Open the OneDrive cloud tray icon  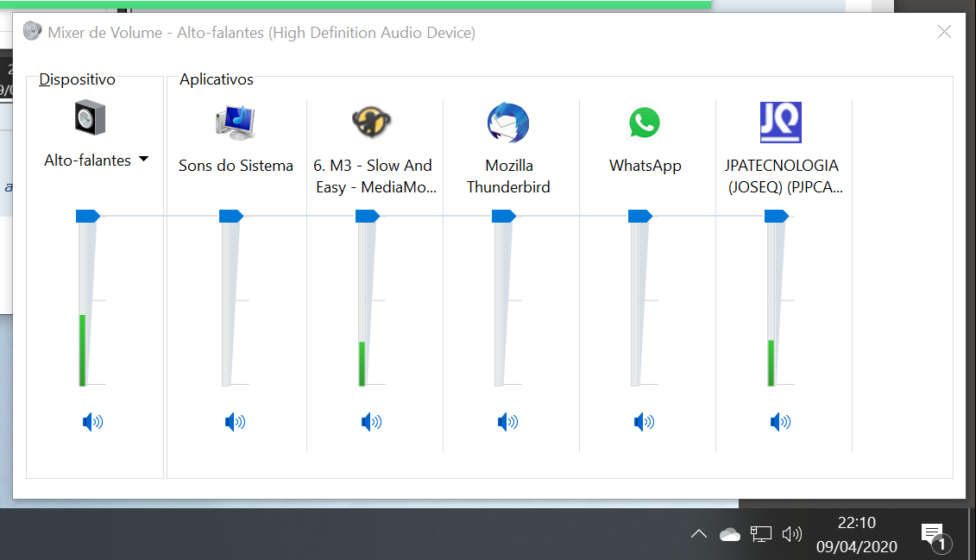click(730, 535)
